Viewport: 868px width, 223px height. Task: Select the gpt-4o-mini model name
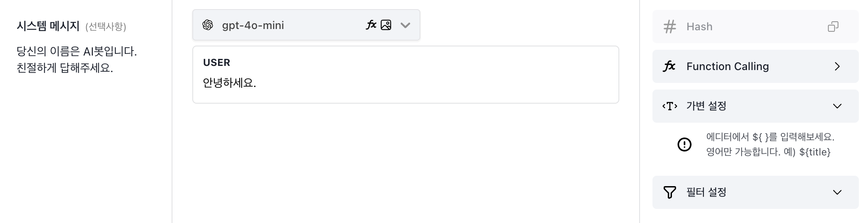click(253, 25)
